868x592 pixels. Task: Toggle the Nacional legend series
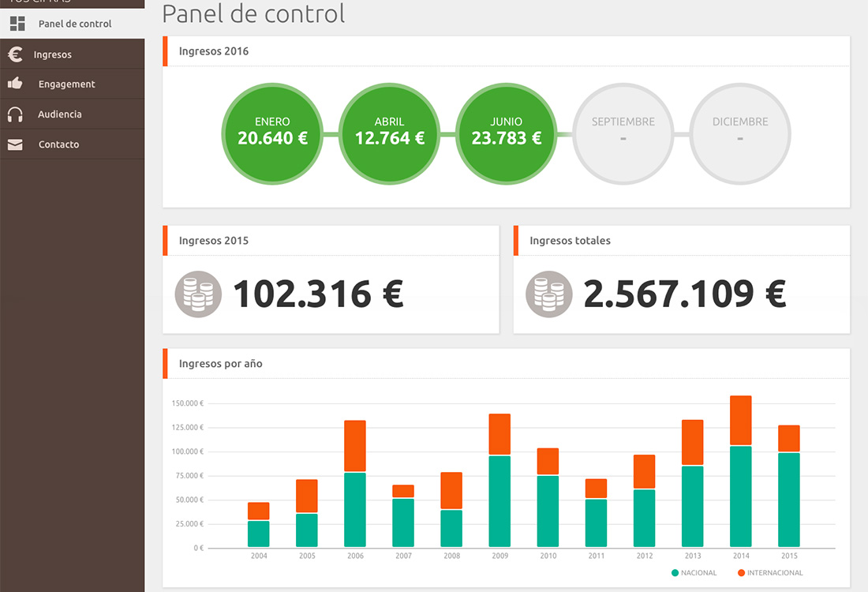click(x=694, y=572)
